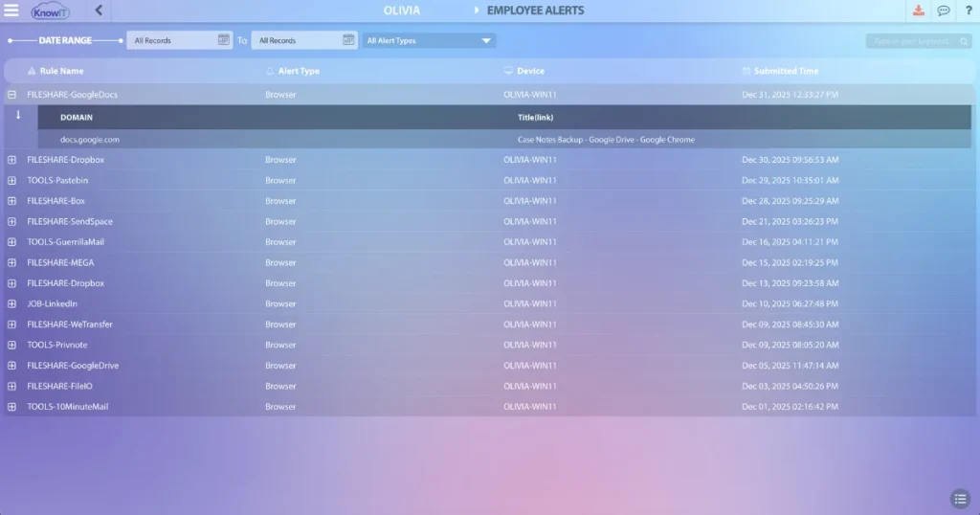This screenshot has height=515, width=980.
Task: Click Browser alert type in FILESHARE-Box row
Action: point(280,201)
